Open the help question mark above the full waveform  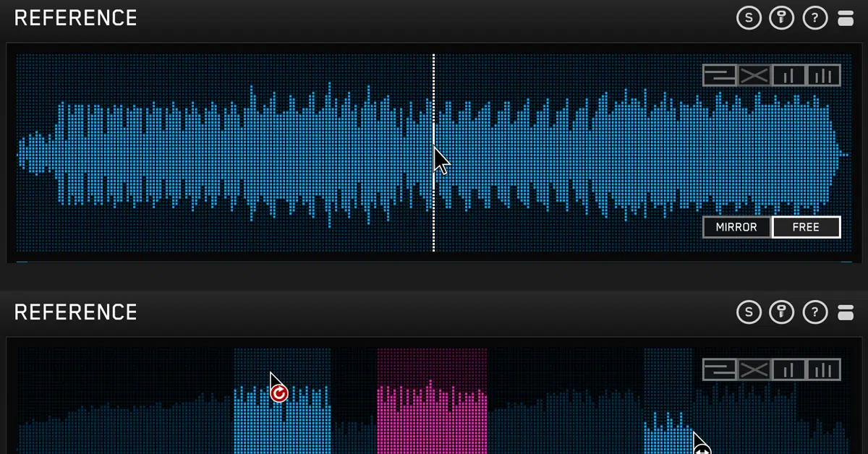click(x=815, y=18)
